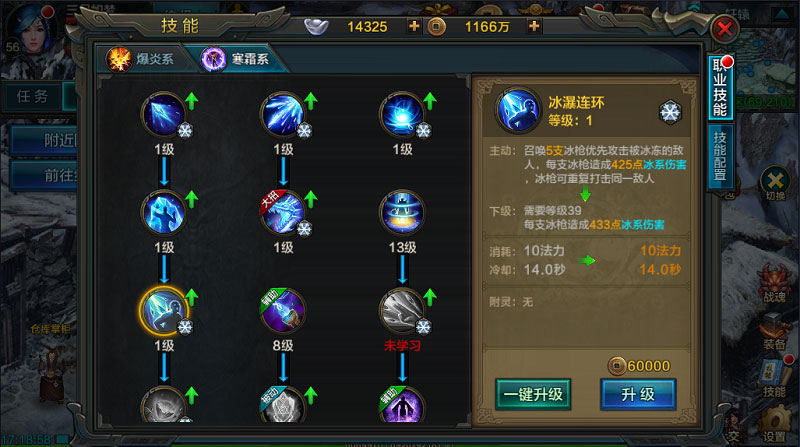This screenshot has width=800, height=447.
Task: Select the 冰瀑连环 skill icon highlighted in gold
Action: click(x=164, y=310)
